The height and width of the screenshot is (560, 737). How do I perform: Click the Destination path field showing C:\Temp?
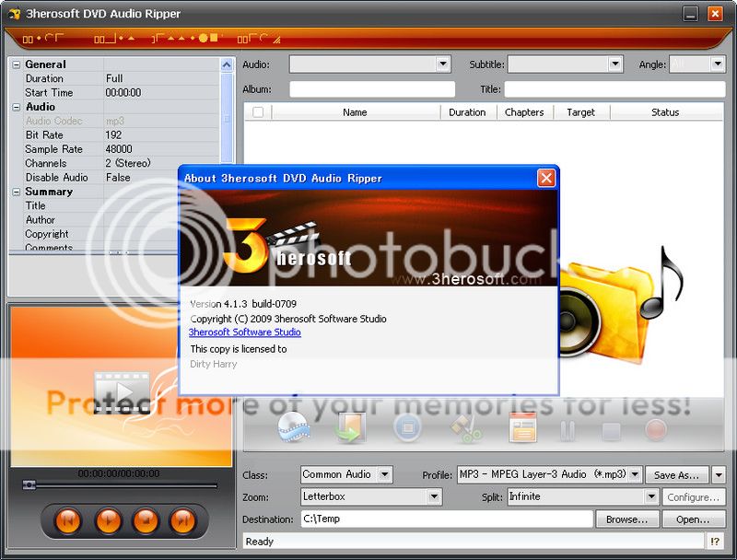pyautogui.click(x=447, y=519)
